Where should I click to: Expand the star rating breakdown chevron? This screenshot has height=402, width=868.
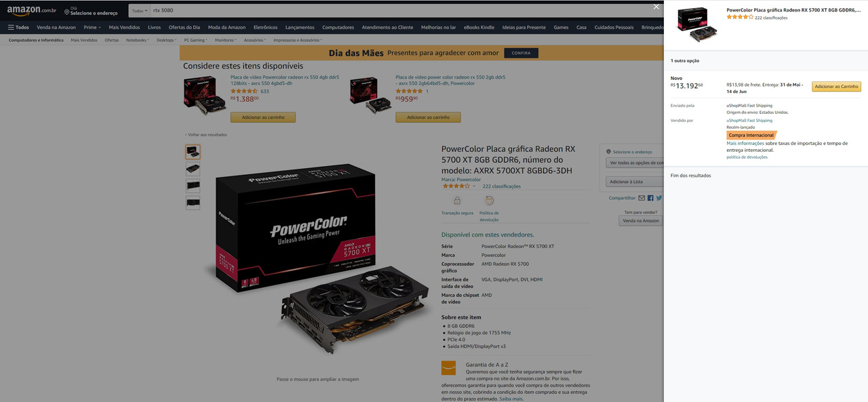coord(474,186)
